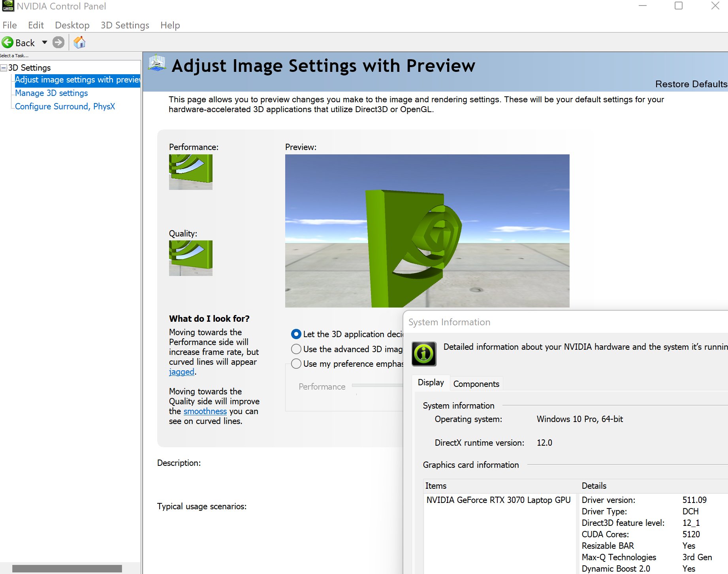
Task: Collapse the 3D Settings tree node
Action: (4, 68)
